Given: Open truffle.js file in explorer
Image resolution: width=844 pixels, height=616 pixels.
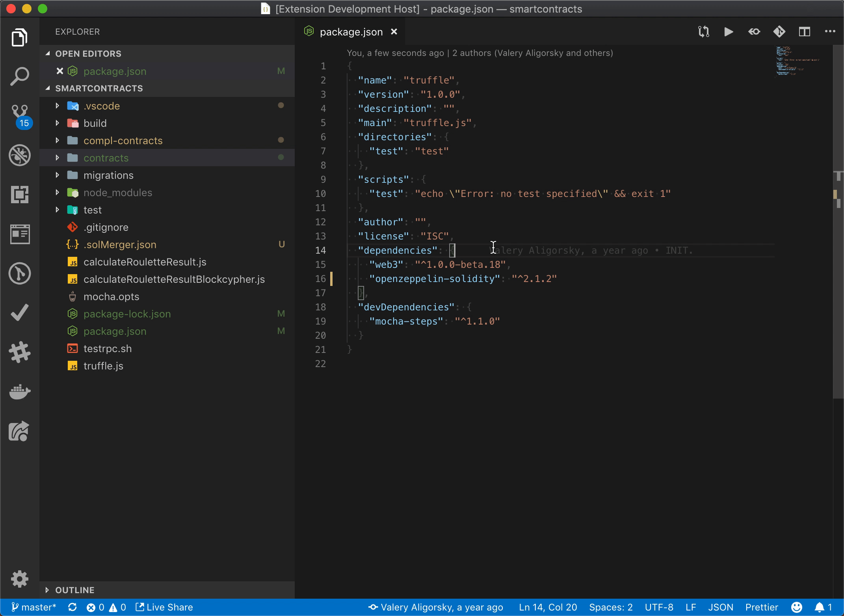Looking at the screenshot, I should click(103, 366).
